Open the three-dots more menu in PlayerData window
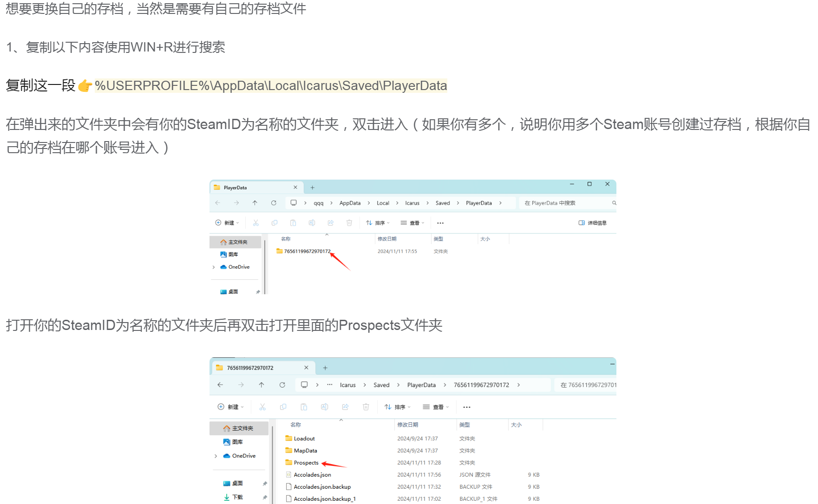 pos(440,223)
